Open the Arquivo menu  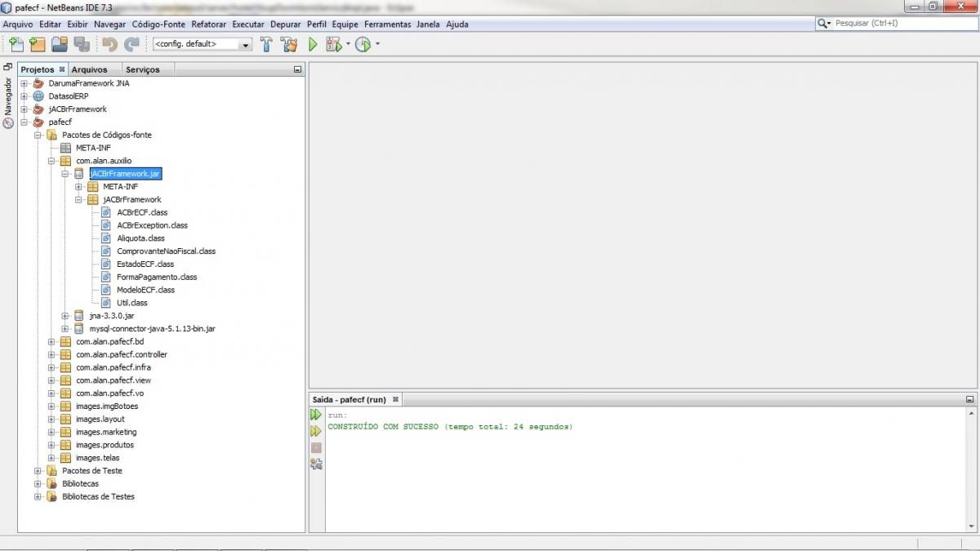click(18, 24)
